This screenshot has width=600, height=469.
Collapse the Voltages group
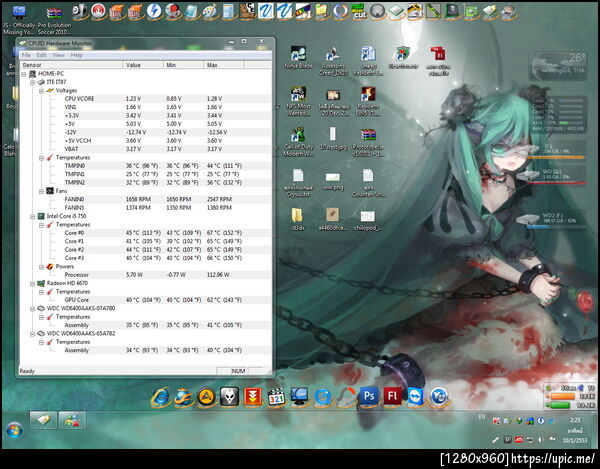(x=41, y=91)
